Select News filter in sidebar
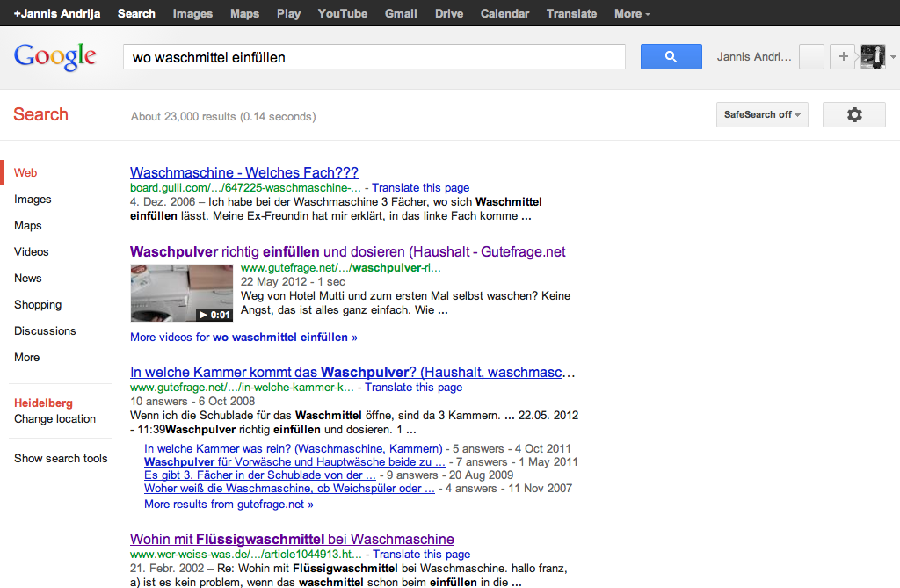Viewport: 900px width, 588px height. tap(28, 278)
